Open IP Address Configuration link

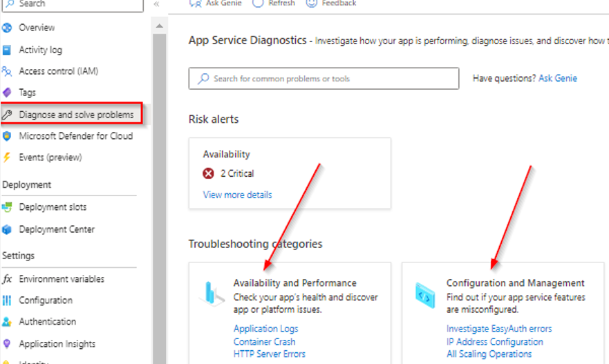(x=495, y=342)
